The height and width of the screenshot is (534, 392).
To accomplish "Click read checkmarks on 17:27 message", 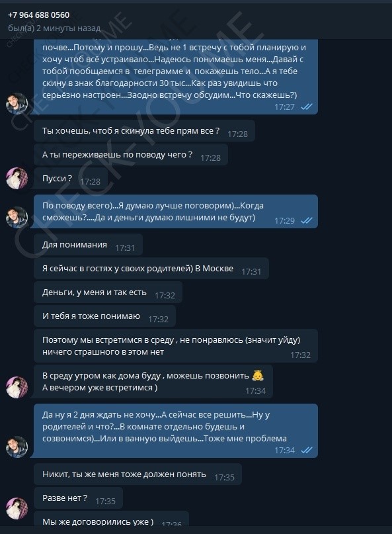I will point(307,107).
